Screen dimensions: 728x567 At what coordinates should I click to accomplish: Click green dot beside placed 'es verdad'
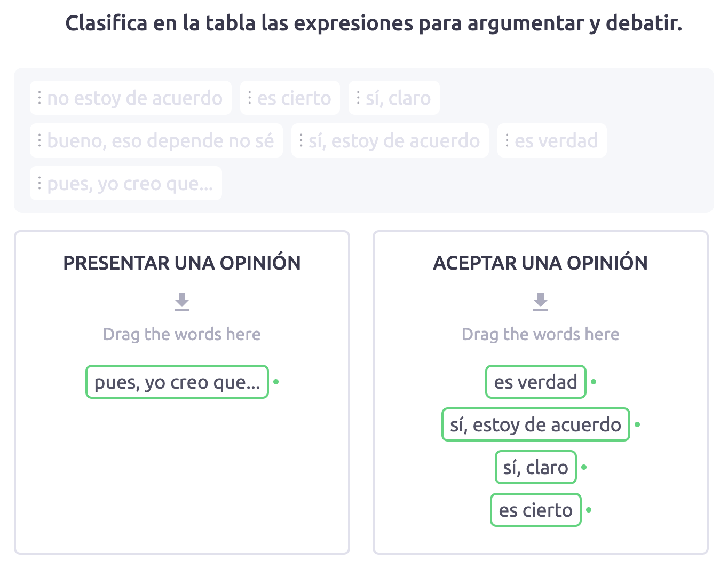[594, 382]
